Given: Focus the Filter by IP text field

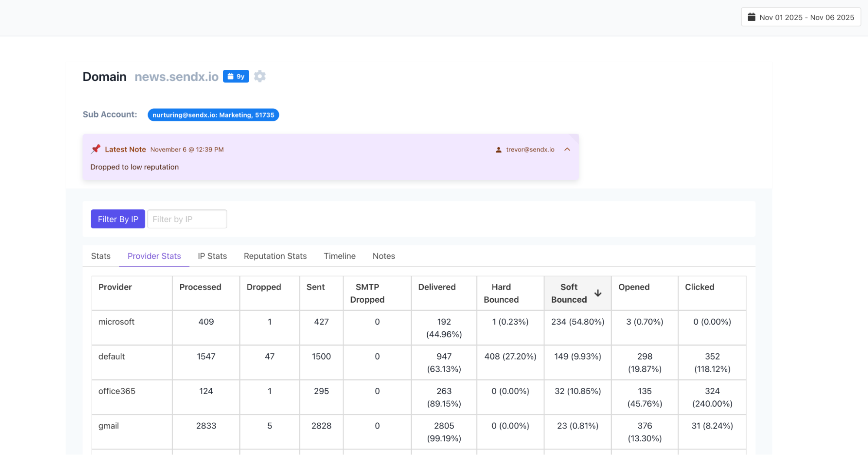Looking at the screenshot, I should [x=187, y=219].
